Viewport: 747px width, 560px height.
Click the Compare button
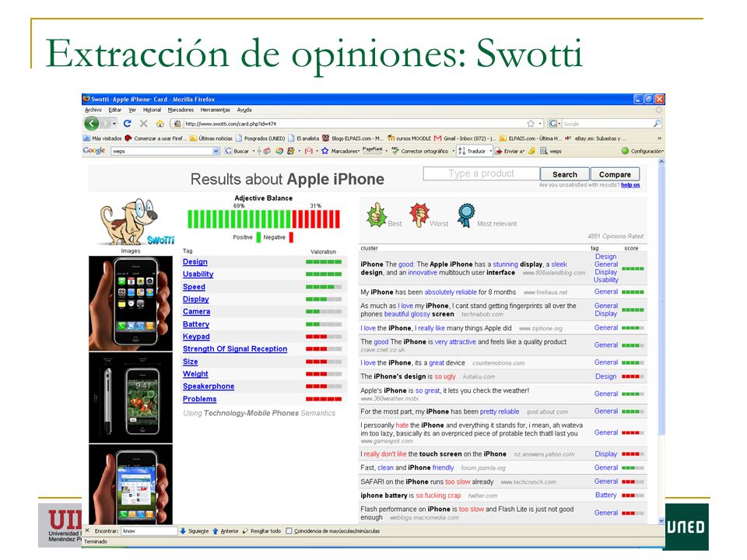[x=615, y=174]
